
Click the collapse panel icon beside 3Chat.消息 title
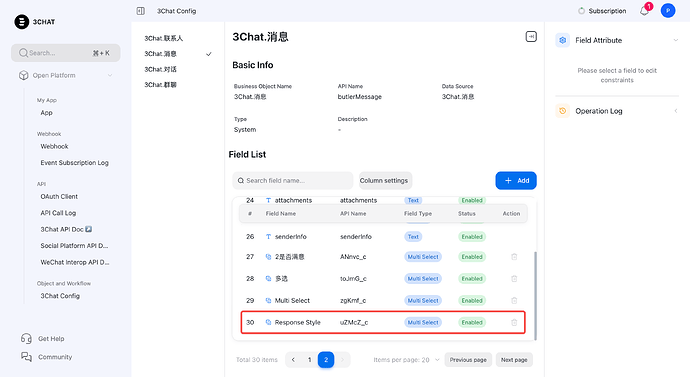[x=531, y=37]
